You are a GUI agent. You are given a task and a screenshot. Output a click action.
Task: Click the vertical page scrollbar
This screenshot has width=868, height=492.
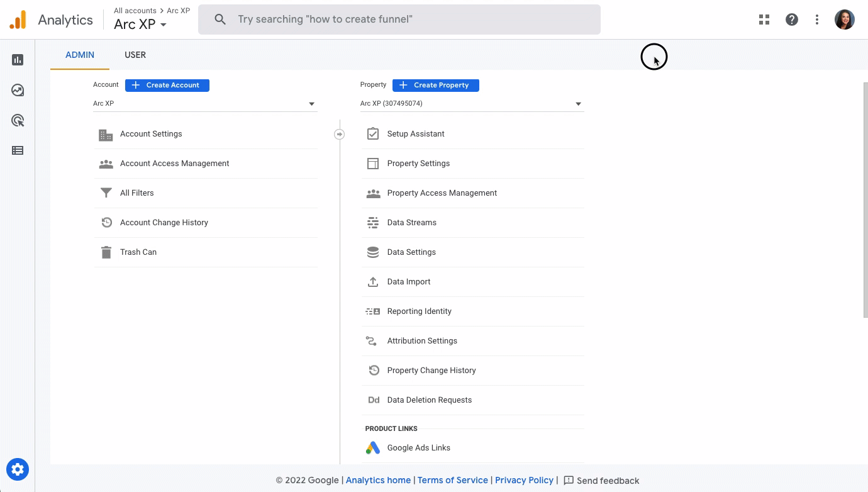865,199
